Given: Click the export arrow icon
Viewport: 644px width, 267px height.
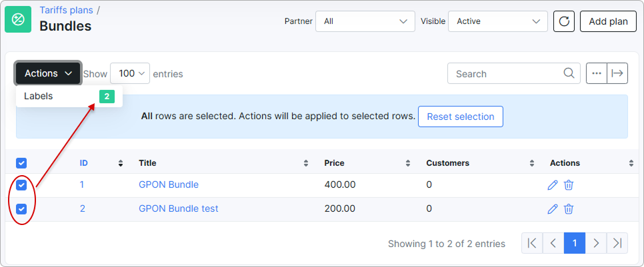Looking at the screenshot, I should pyautogui.click(x=617, y=73).
